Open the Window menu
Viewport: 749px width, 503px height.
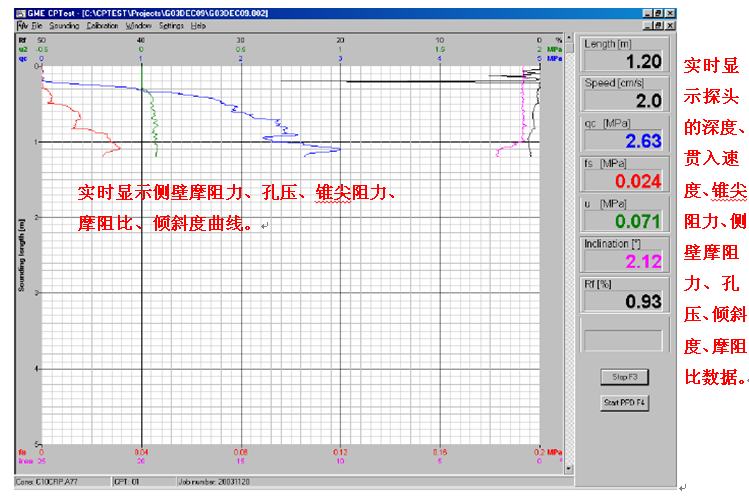click(139, 25)
